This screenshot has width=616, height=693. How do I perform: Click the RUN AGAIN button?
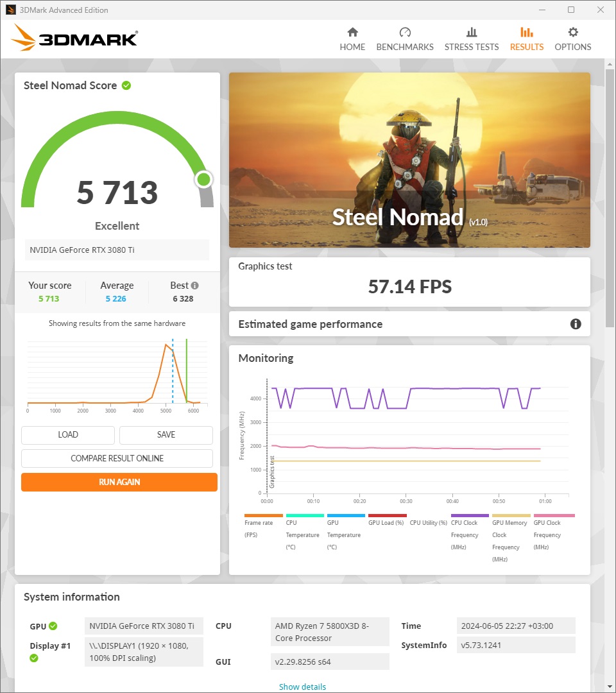119,482
